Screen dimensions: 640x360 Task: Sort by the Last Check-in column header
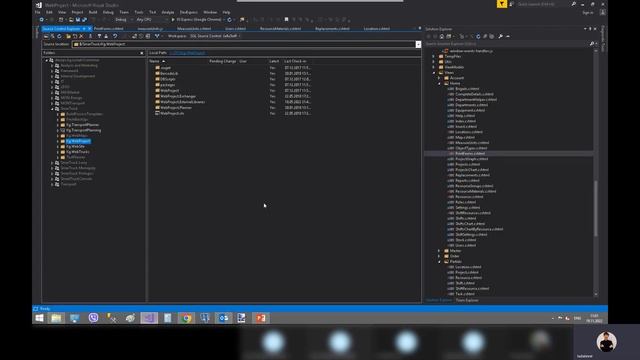(x=295, y=61)
